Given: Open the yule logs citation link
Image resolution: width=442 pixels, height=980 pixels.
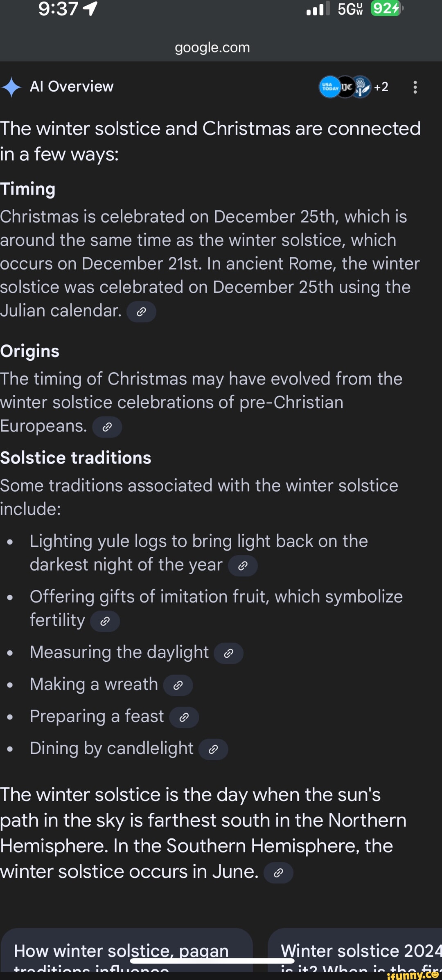Looking at the screenshot, I should 243,565.
